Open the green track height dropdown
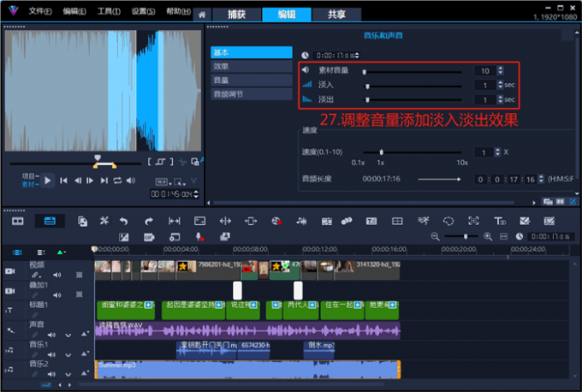The image size is (582, 392). click(62, 252)
